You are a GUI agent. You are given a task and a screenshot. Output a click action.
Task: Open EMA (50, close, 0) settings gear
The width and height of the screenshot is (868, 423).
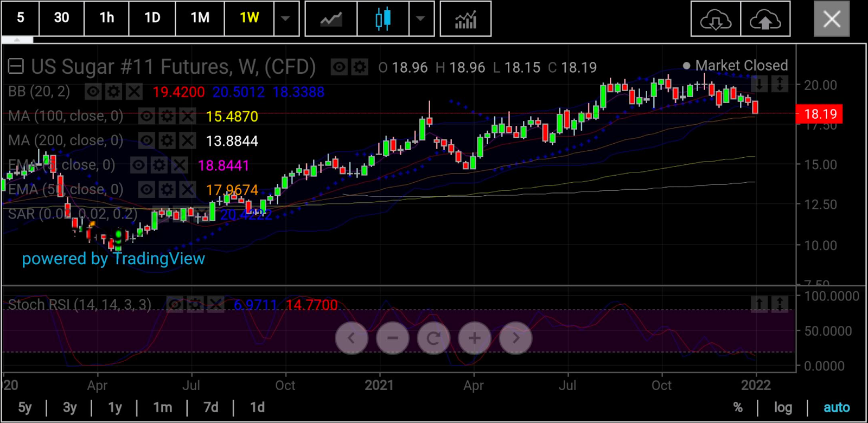pos(167,189)
